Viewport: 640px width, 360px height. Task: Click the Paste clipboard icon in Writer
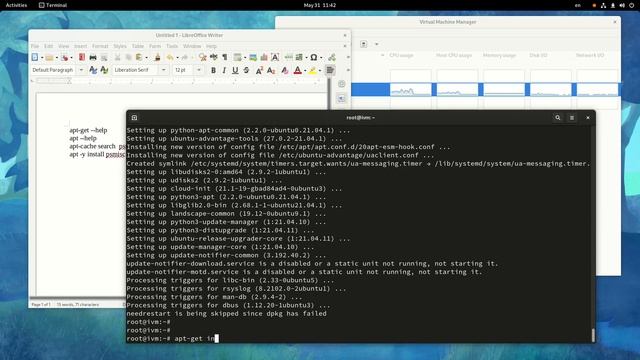tap(139, 58)
